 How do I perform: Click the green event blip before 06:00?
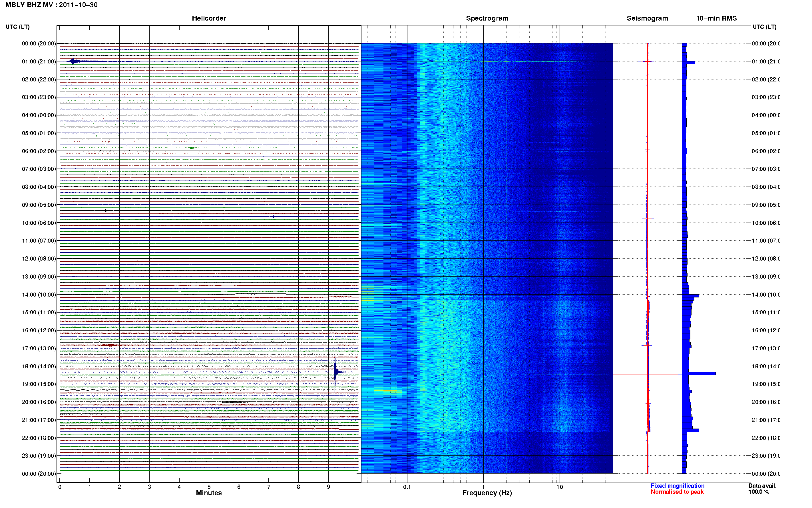192,148
